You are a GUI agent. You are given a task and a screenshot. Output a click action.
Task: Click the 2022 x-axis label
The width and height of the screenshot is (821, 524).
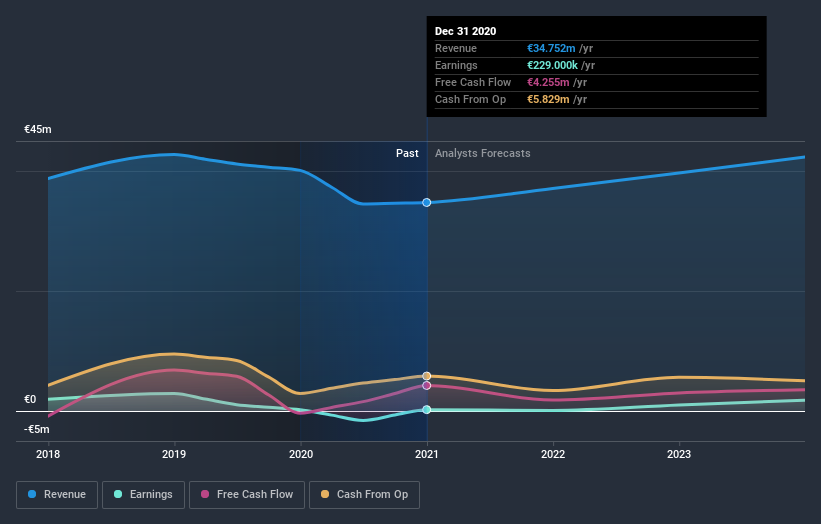(x=553, y=454)
